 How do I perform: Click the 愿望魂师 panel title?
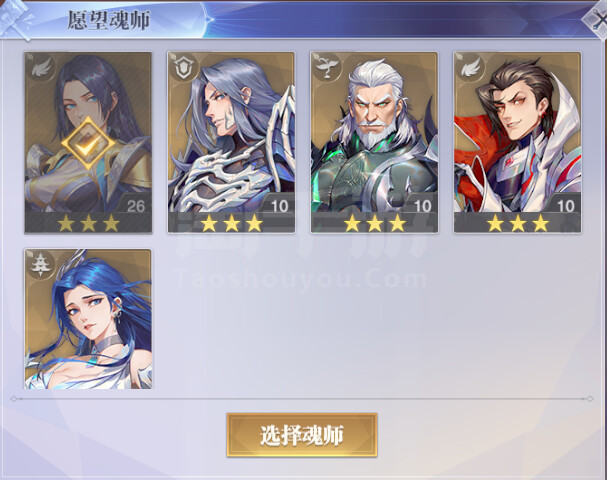(108, 20)
